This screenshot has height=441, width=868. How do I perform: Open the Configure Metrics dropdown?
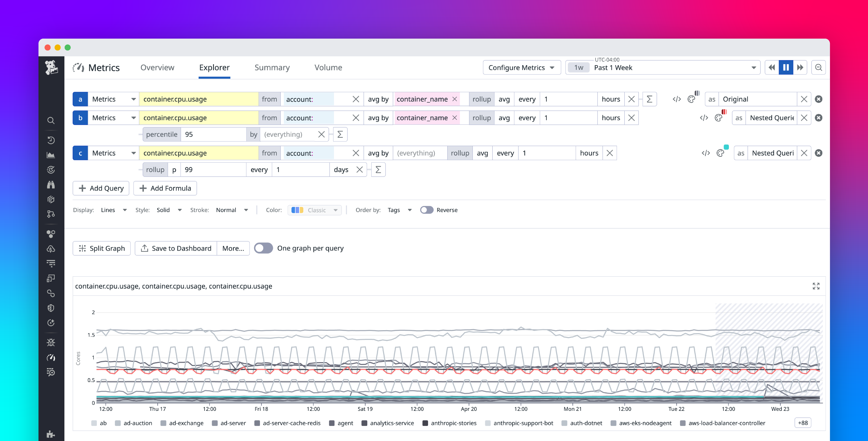coord(522,67)
